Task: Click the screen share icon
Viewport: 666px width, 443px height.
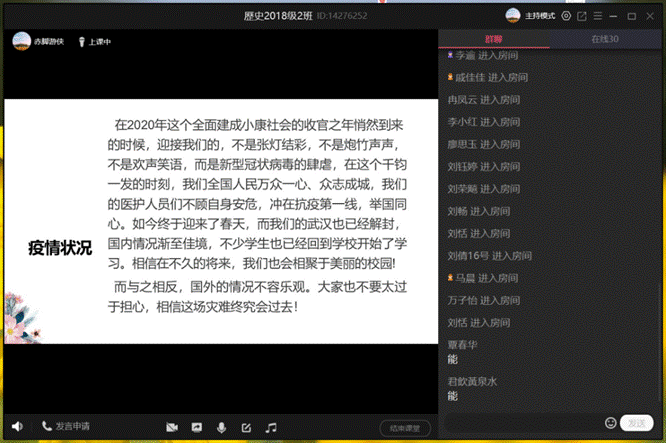Action: pyautogui.click(x=197, y=427)
